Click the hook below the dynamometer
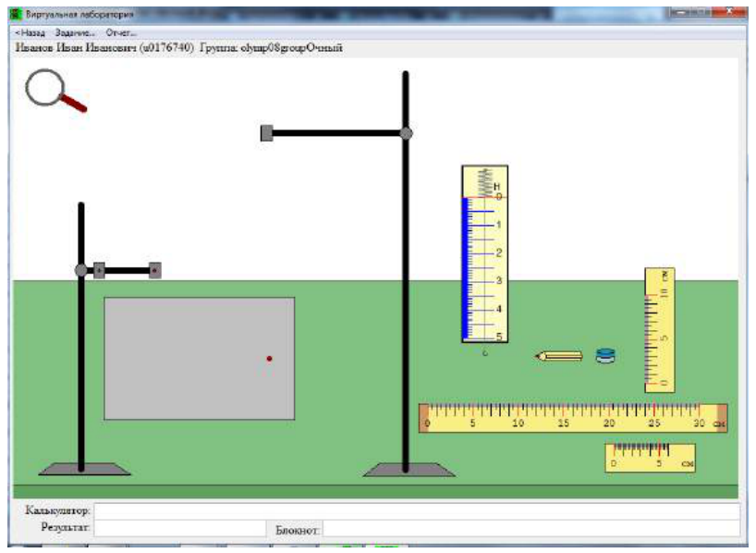This screenshot has height=553, width=756. coord(485,352)
